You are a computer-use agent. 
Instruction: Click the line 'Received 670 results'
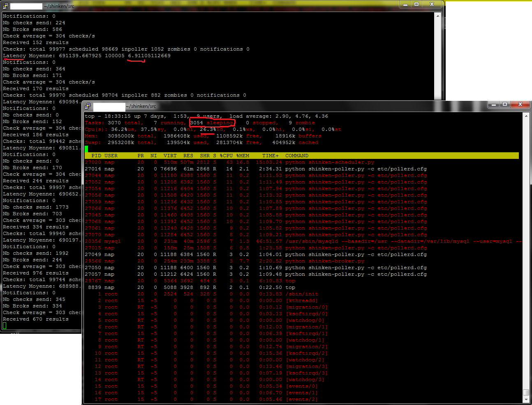tap(36, 319)
